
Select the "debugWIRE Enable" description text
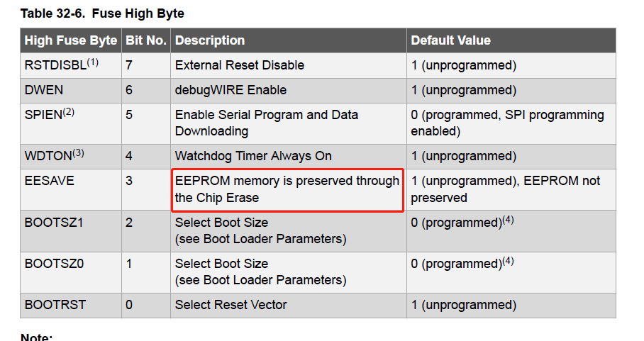231,90
